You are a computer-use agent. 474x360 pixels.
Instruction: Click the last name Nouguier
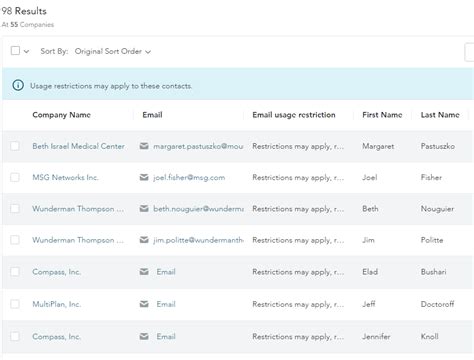pyautogui.click(x=437, y=209)
